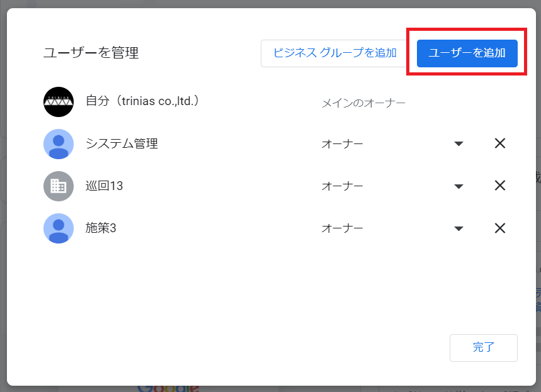Screen dimensions: 541x392
Task: Select the 施策3 user name
Action: click(101, 228)
